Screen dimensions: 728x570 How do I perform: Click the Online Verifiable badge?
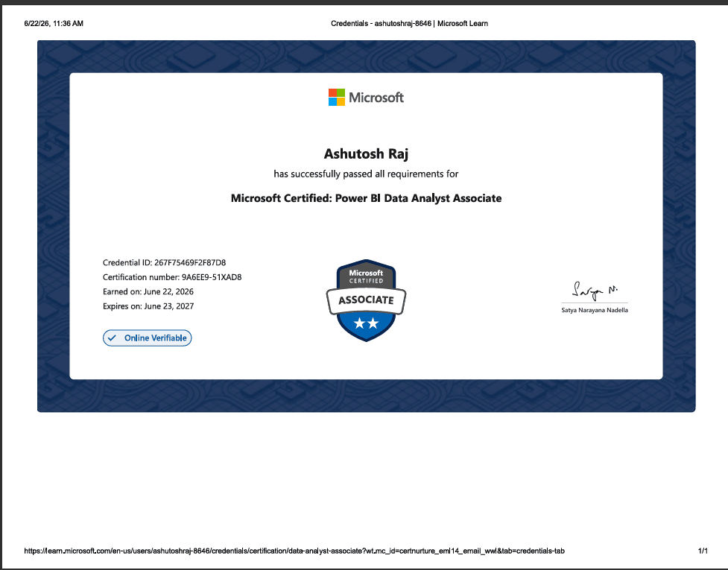click(x=148, y=338)
